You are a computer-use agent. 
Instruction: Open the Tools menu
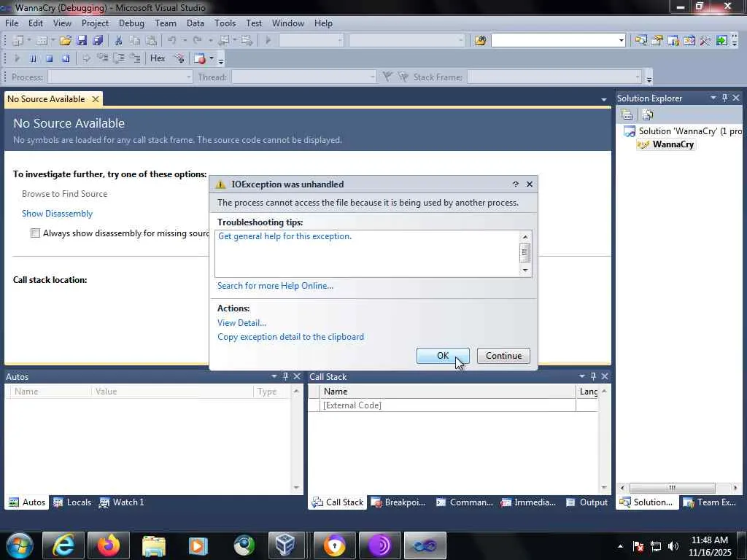point(225,23)
